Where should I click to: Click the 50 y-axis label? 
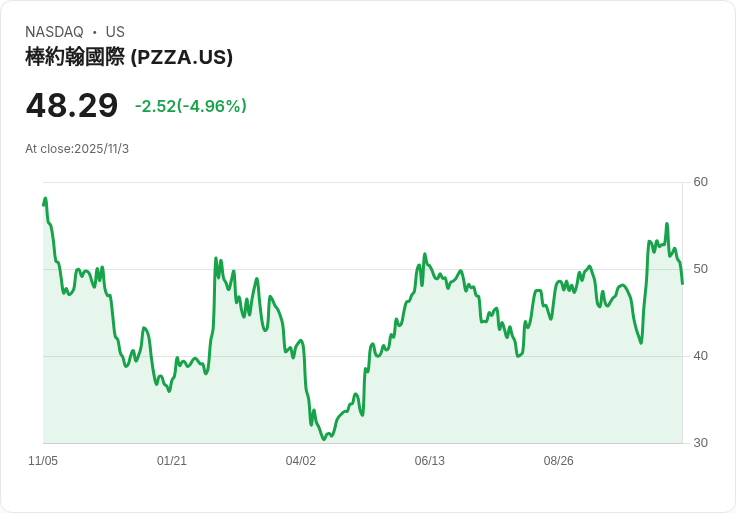click(700, 269)
